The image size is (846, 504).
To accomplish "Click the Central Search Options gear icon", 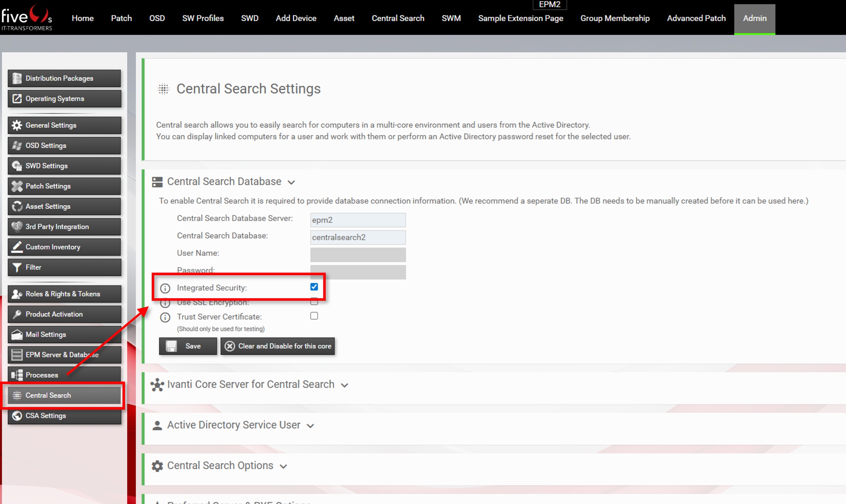I will tap(157, 466).
